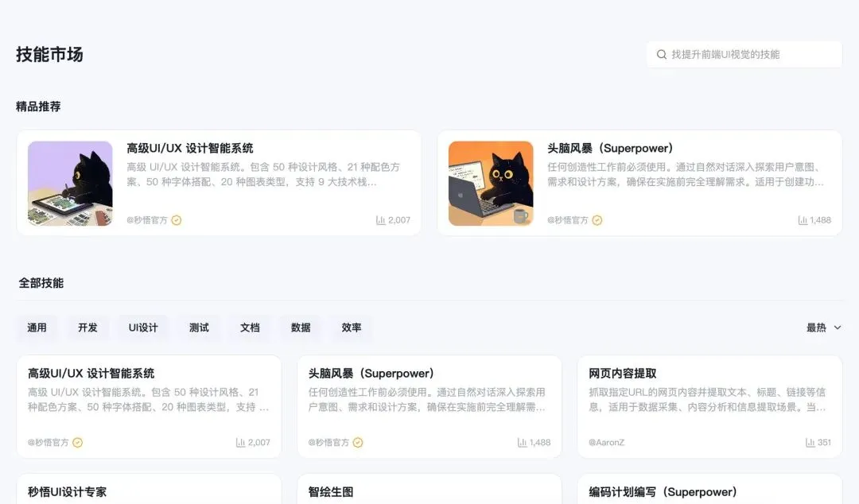Open the 网页内容提取 skill card
The height and width of the screenshot is (504, 859).
[x=709, y=406]
